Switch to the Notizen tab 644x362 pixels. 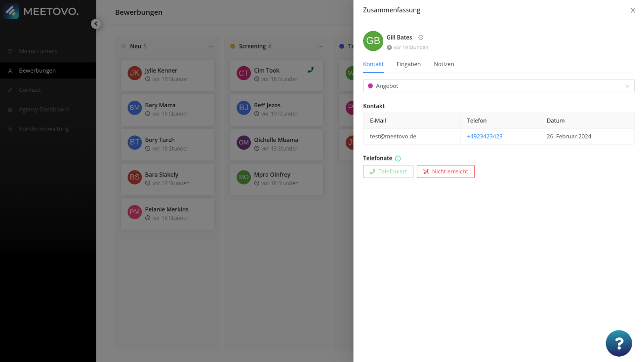(x=443, y=64)
